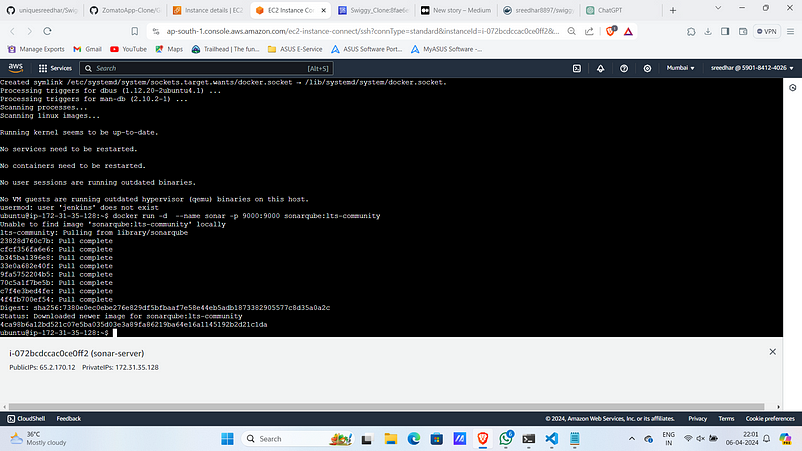Close the EC2 Instance Connect tab
The height and width of the screenshot is (451, 802).
point(323,10)
